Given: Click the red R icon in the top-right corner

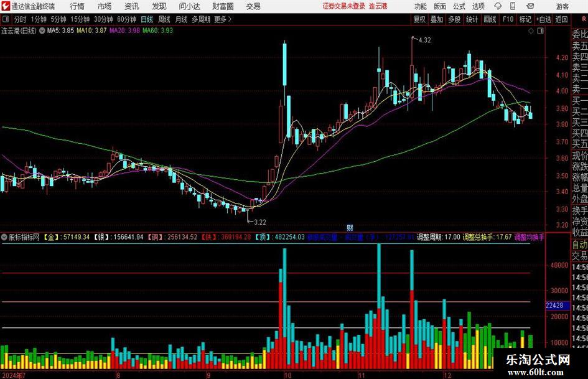Looking at the screenshot, I should (584, 19).
